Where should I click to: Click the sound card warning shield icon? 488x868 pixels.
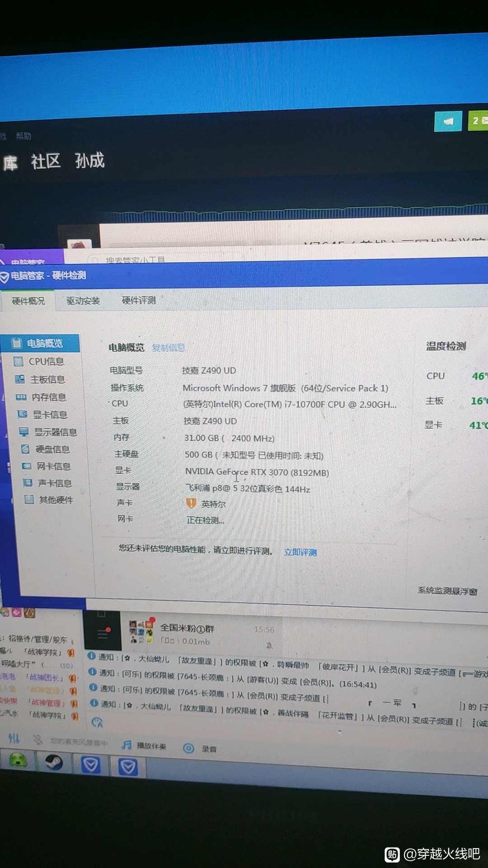tap(191, 504)
